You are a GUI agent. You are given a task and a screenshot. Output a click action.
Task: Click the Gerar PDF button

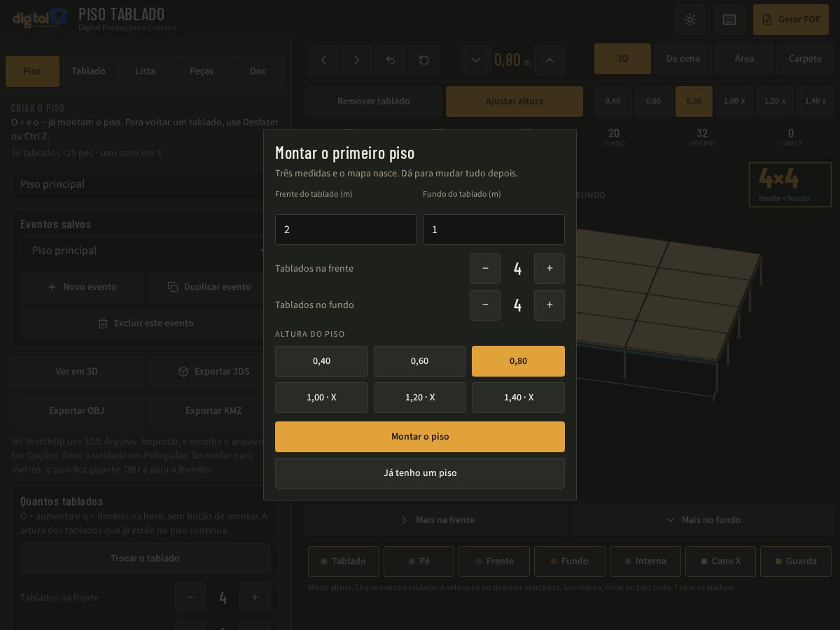[x=791, y=20]
